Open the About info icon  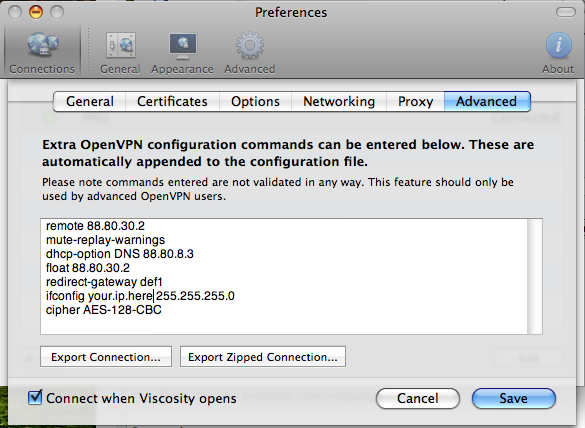pyautogui.click(x=559, y=45)
